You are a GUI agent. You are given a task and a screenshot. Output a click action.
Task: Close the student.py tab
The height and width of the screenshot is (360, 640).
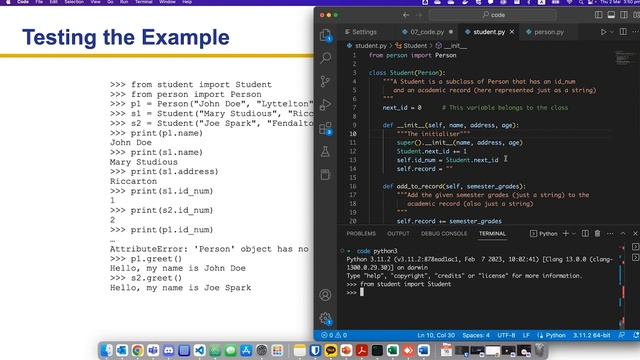click(512, 32)
